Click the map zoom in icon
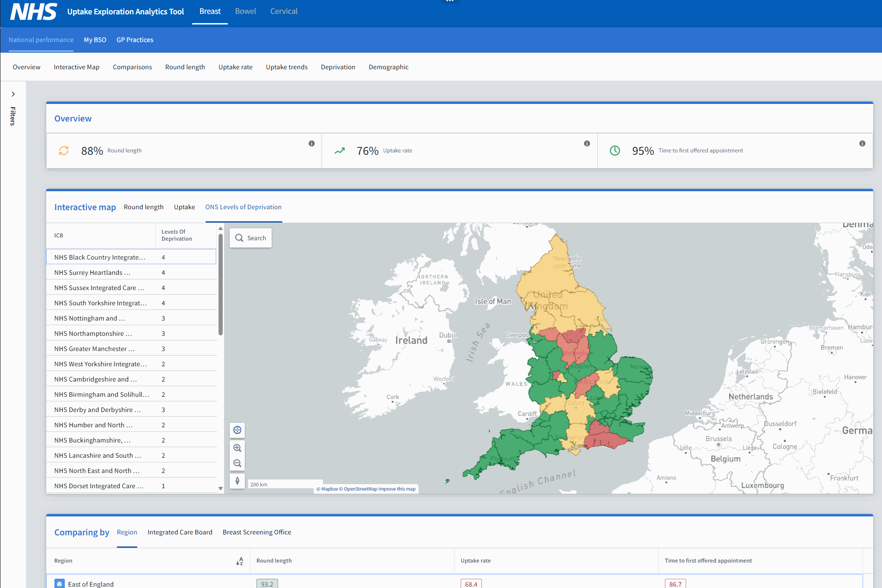 pyautogui.click(x=237, y=448)
